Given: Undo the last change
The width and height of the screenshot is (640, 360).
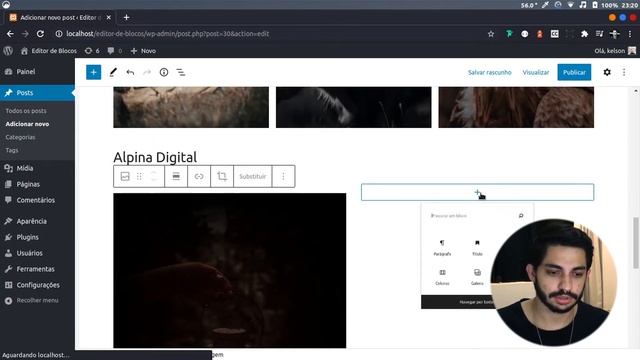Looking at the screenshot, I should [130, 72].
